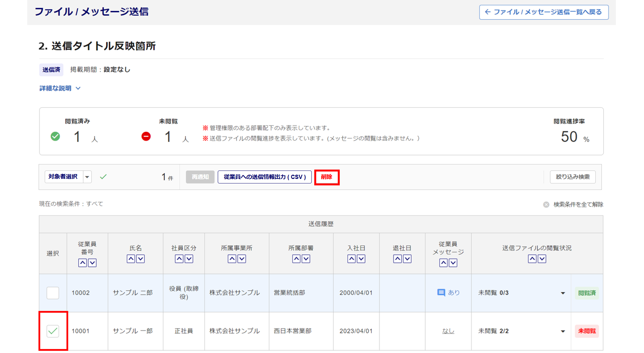The image size is (644, 353).
Task: Open the 絞り込み検索 filter search
Action: (573, 177)
